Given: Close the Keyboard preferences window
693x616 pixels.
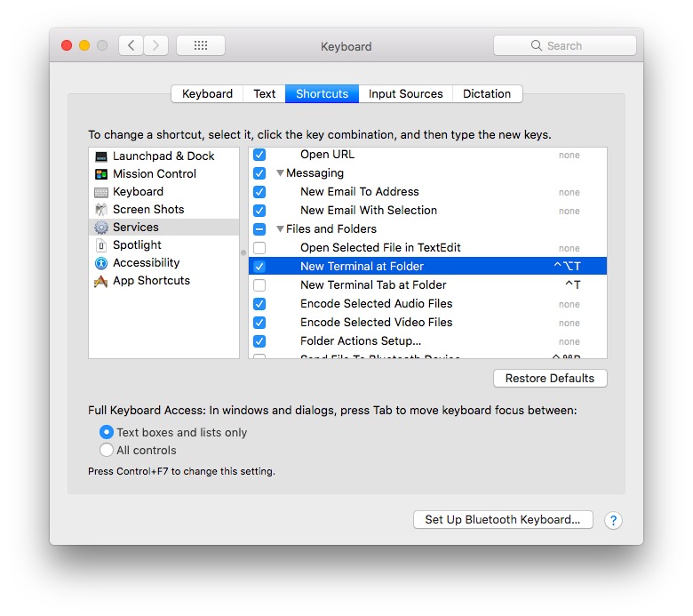Looking at the screenshot, I should coord(67,45).
